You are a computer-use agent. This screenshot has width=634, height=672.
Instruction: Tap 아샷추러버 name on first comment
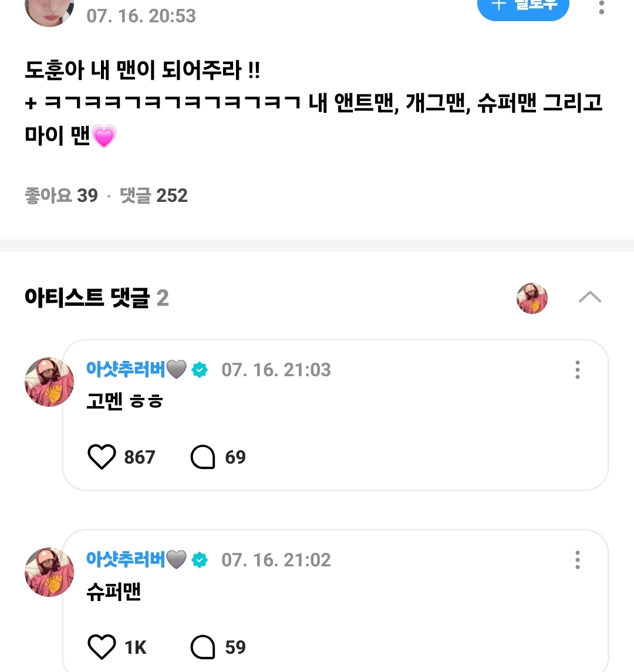tap(126, 370)
